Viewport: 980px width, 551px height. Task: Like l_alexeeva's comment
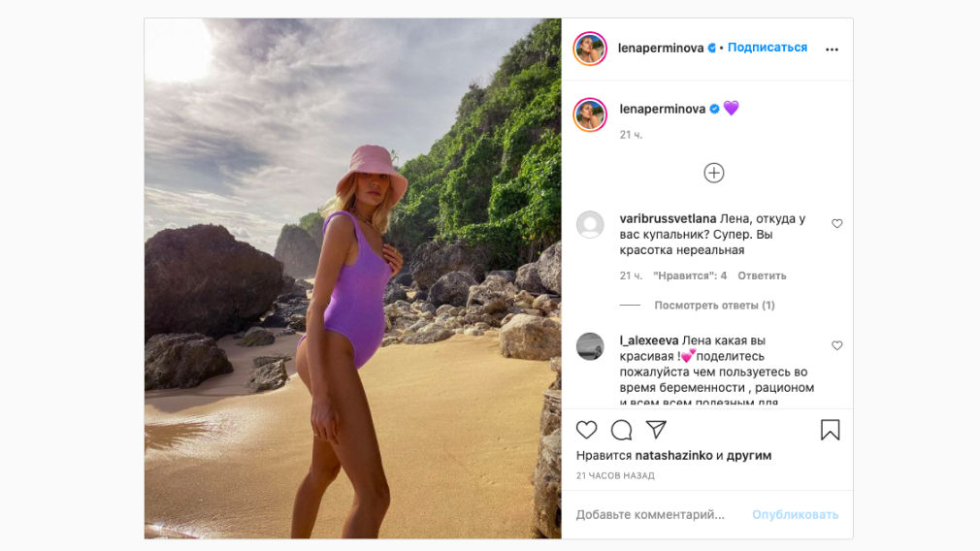pos(837,346)
